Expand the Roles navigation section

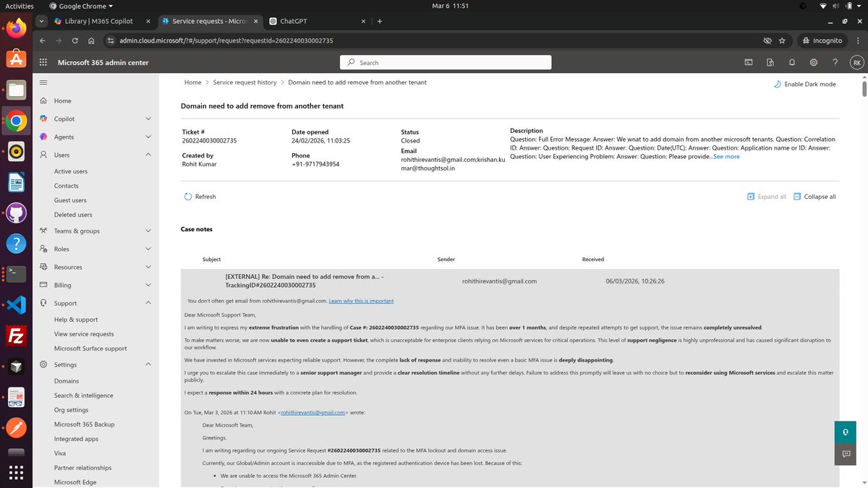click(148, 249)
